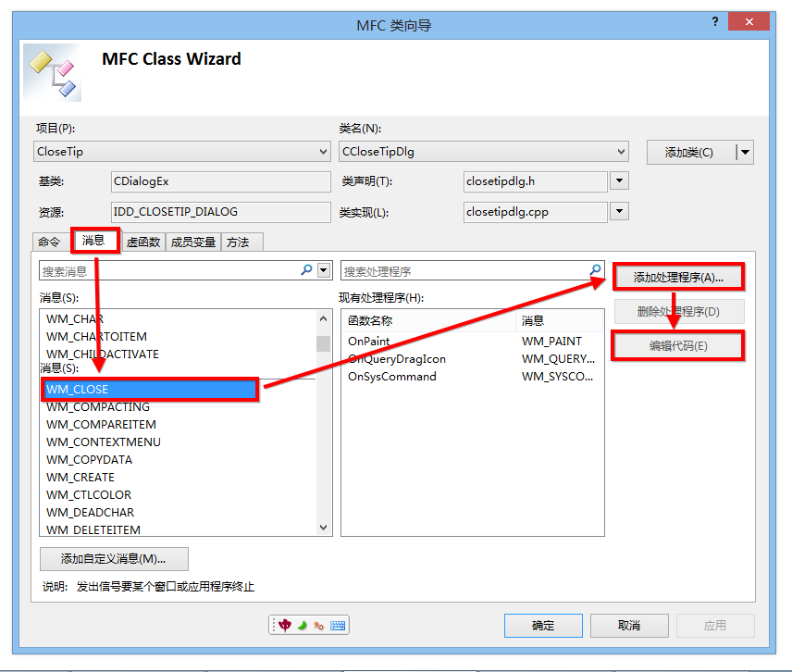Select WM_CHAR in the message list

coord(178,319)
